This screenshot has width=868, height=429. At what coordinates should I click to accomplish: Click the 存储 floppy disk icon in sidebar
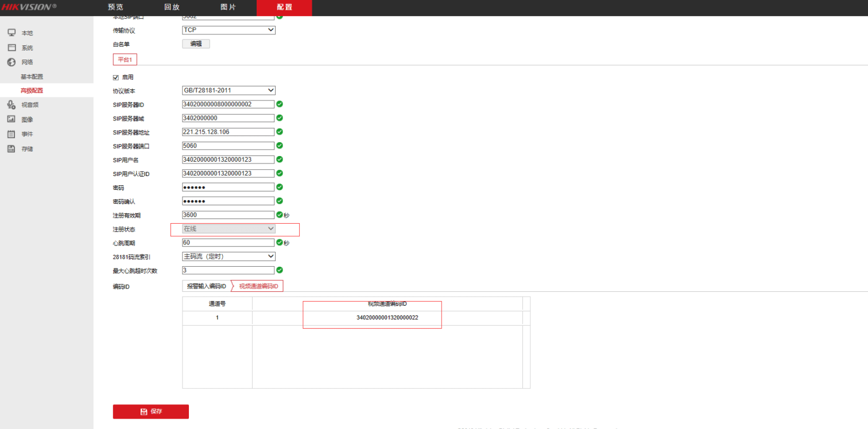coord(11,149)
